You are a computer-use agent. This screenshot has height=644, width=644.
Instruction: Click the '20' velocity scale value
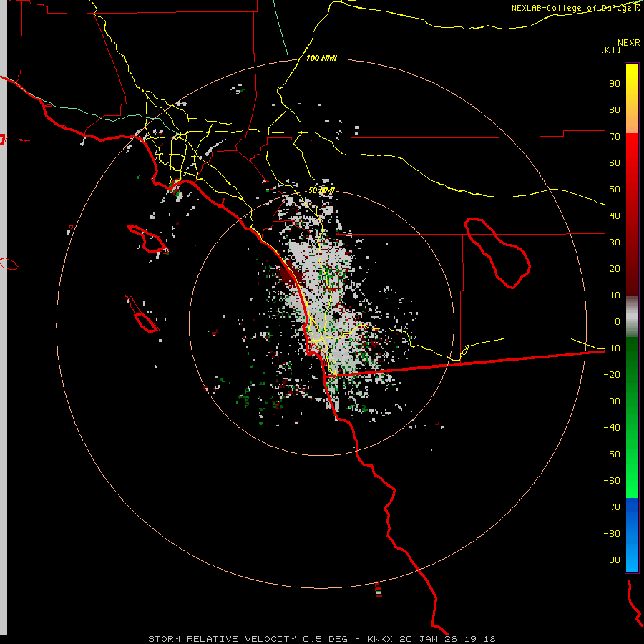[615, 269]
